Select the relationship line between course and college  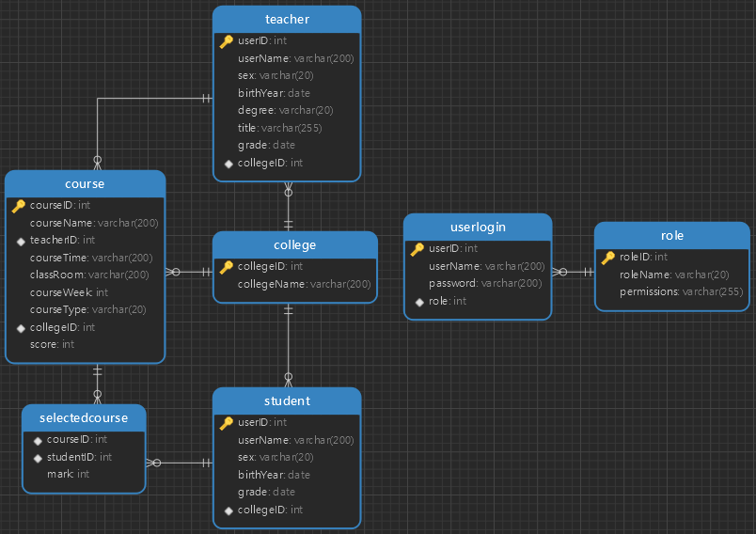point(189,273)
